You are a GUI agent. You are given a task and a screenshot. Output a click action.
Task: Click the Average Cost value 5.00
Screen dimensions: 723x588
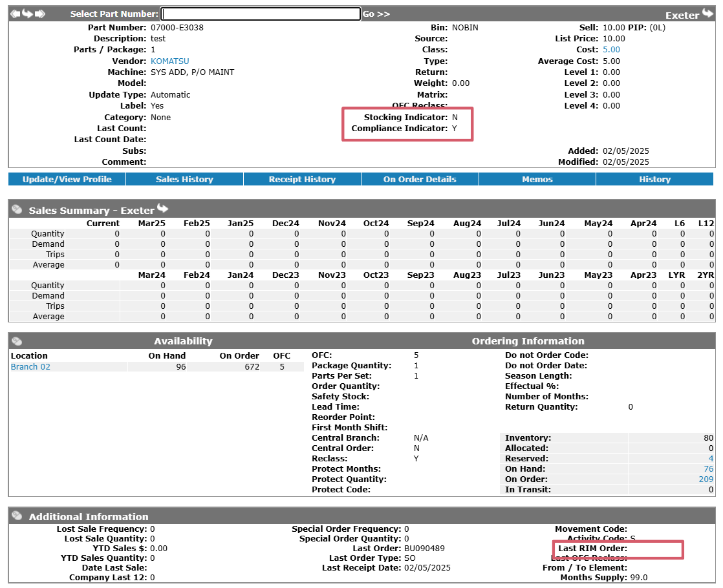[611, 61]
